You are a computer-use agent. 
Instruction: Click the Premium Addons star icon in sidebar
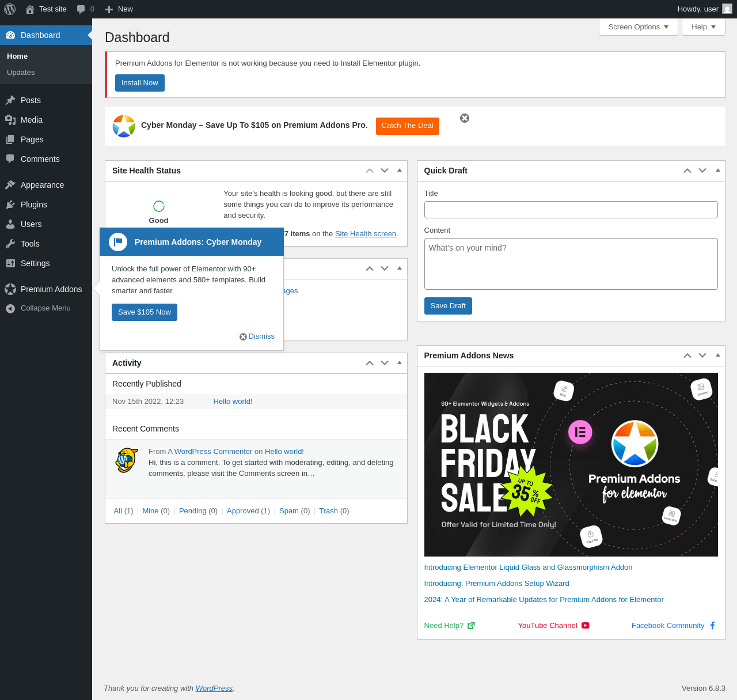pyautogui.click(x=10, y=289)
